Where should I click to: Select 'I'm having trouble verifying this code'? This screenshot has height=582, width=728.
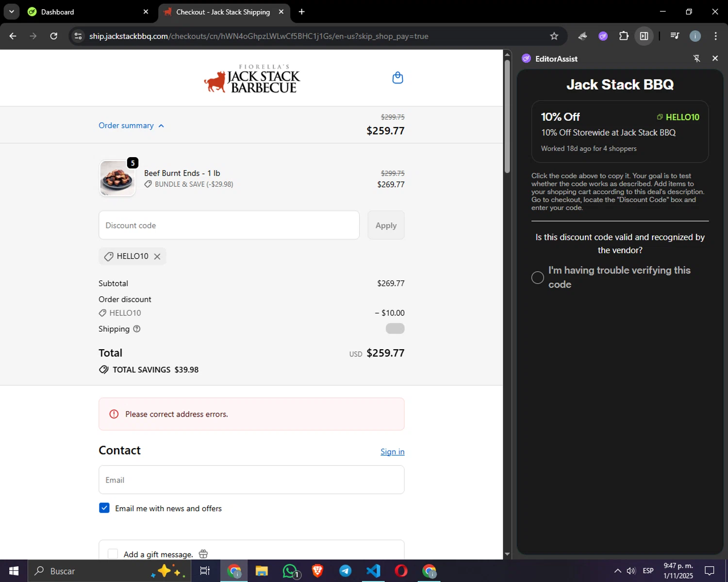click(537, 277)
